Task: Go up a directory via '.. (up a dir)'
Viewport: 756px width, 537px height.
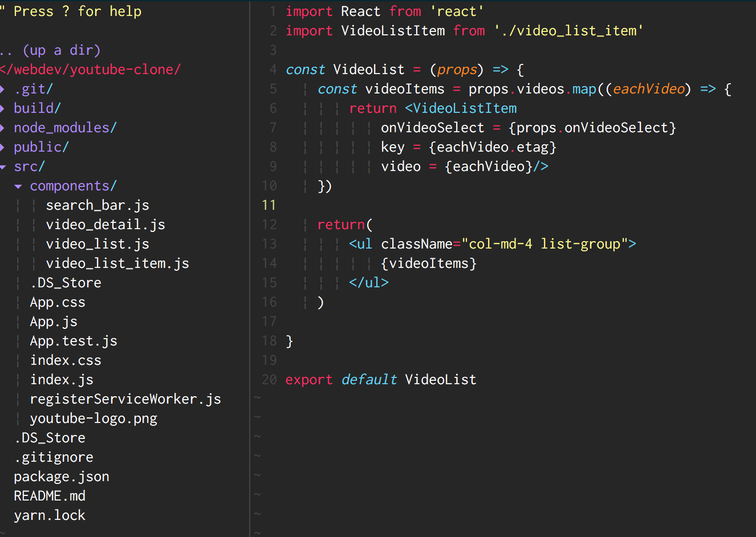Action: tap(50, 50)
